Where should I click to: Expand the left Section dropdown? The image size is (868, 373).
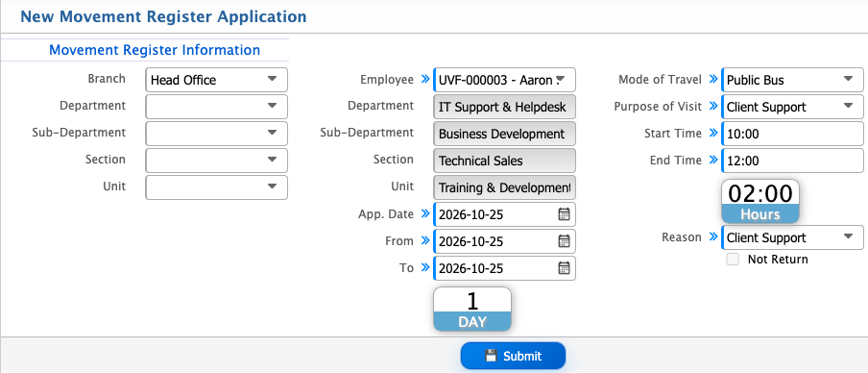tap(216, 161)
